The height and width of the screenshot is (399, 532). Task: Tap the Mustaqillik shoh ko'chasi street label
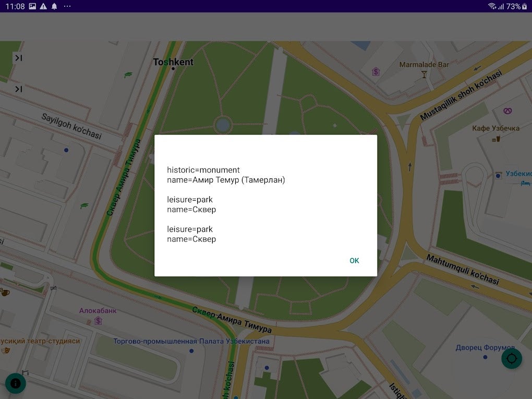pos(461,94)
